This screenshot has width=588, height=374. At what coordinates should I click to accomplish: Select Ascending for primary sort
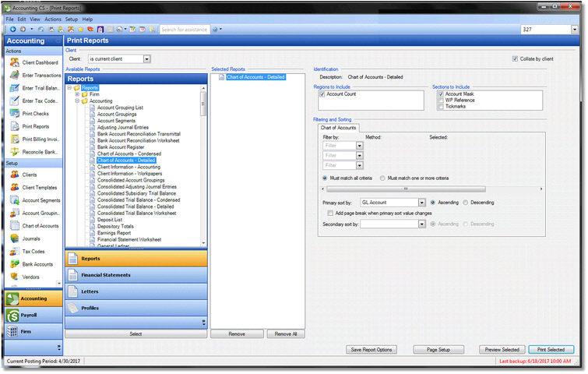pyautogui.click(x=433, y=203)
